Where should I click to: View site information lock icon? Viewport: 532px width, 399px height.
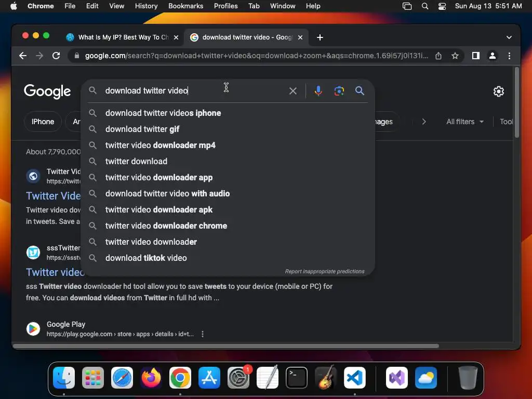coord(77,56)
